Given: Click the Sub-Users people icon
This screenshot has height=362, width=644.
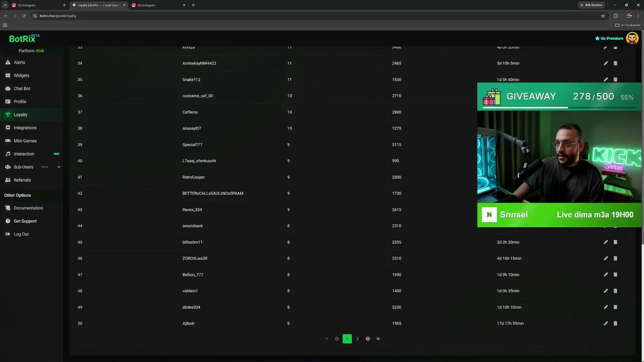Looking at the screenshot, I should click(x=8, y=167).
